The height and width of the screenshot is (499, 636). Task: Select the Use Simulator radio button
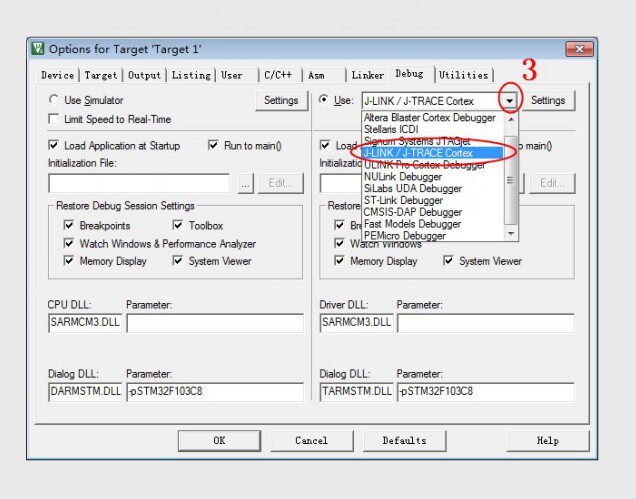tap(54, 99)
